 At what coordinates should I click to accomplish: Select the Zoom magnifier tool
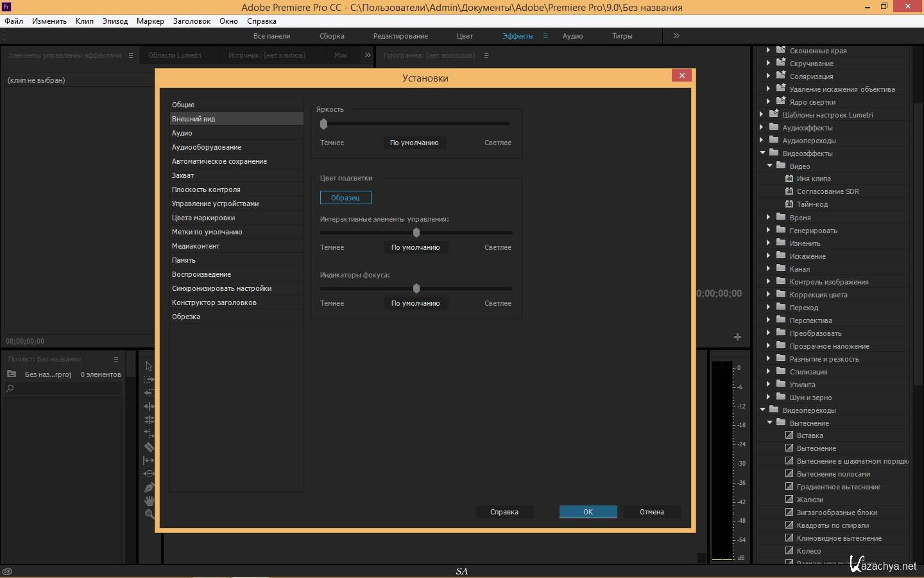pos(149,514)
